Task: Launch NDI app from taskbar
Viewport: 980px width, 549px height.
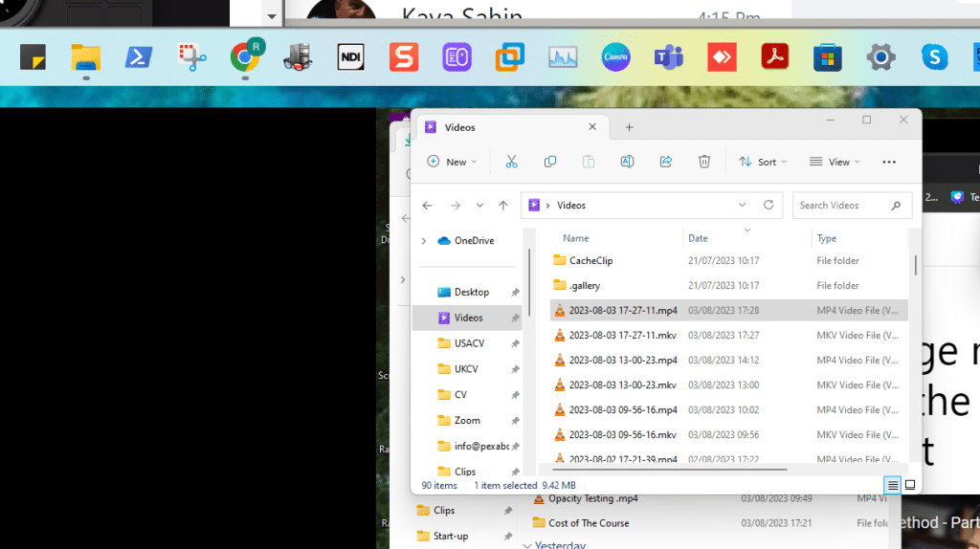Action: tap(350, 57)
